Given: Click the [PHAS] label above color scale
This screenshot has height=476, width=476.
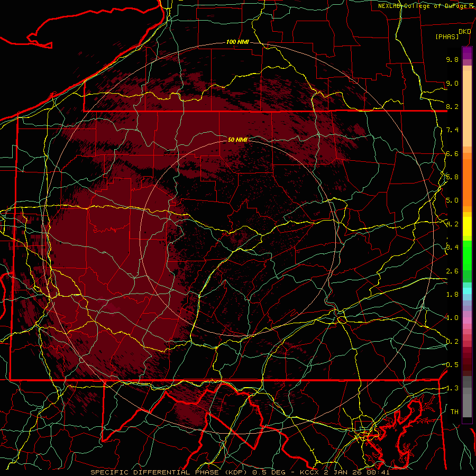Looking at the screenshot, I should [447, 36].
